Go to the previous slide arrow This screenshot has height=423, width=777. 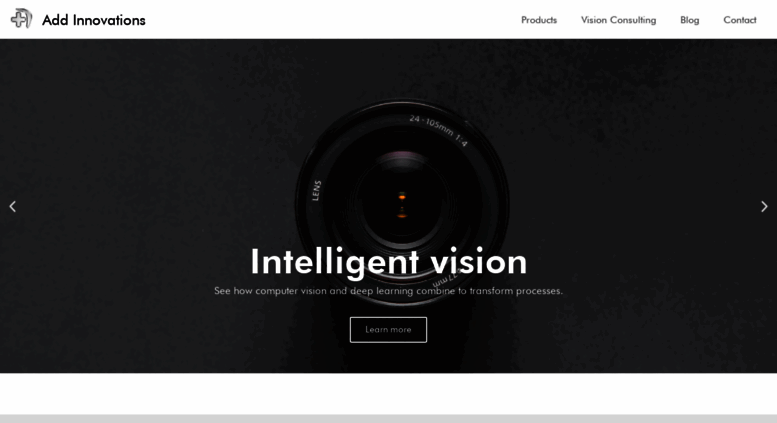pos(13,206)
